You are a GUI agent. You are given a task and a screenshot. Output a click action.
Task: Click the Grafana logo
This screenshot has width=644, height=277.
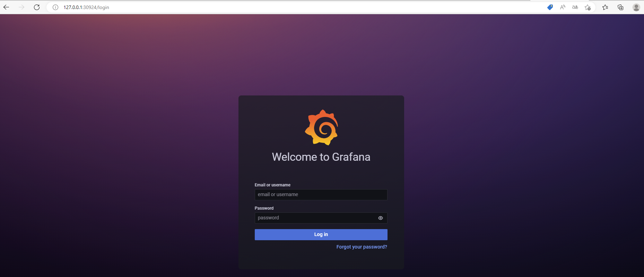(321, 127)
